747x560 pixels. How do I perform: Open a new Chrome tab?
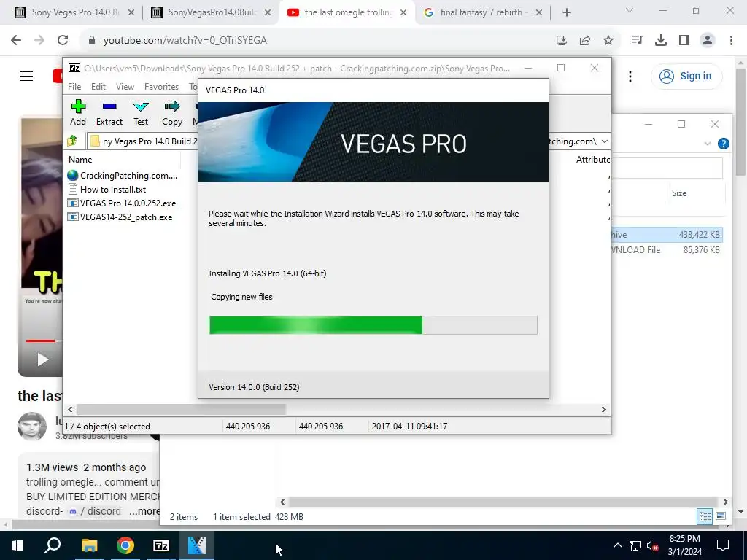(566, 12)
